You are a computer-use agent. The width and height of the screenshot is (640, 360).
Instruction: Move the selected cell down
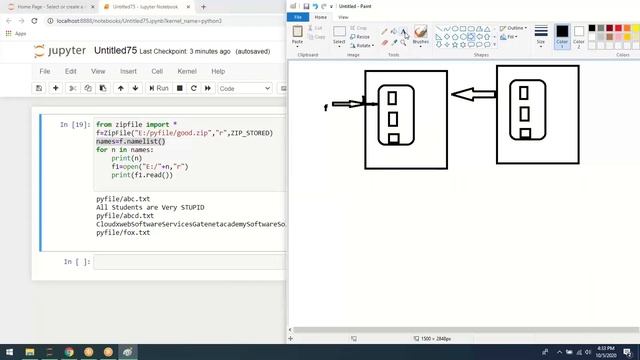pyautogui.click(x=135, y=88)
